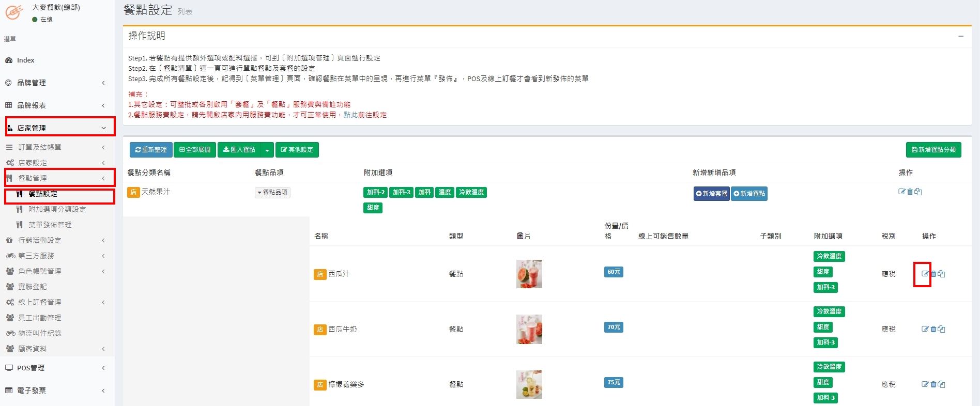Click the 大麥餐飲 logo icon
The image size is (980, 406).
pyautogui.click(x=14, y=12)
